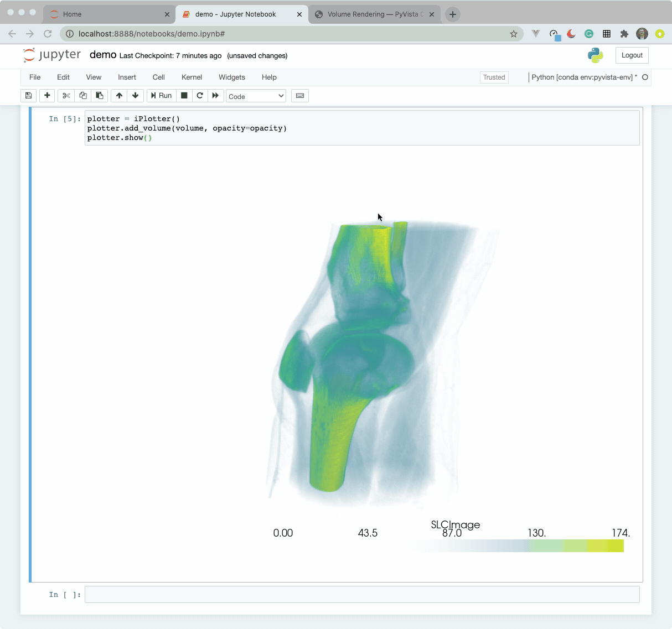
Task: Open the View menu
Action: pyautogui.click(x=94, y=77)
